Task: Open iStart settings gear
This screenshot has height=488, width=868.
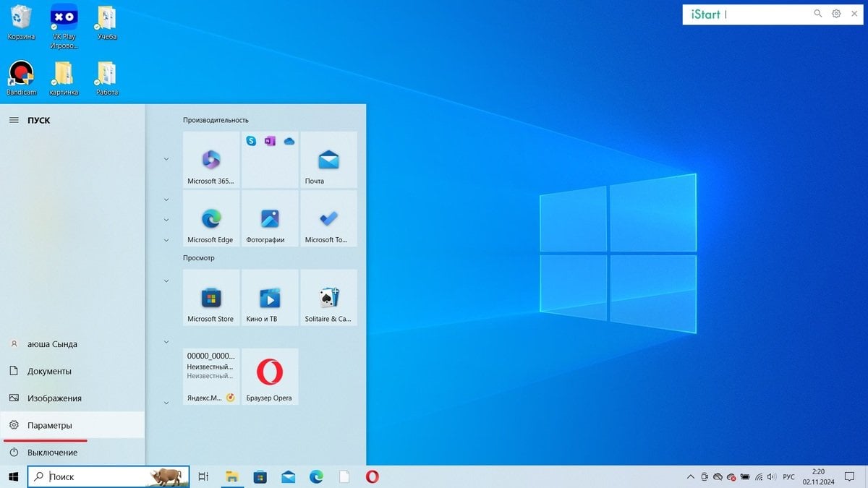Action: click(836, 14)
